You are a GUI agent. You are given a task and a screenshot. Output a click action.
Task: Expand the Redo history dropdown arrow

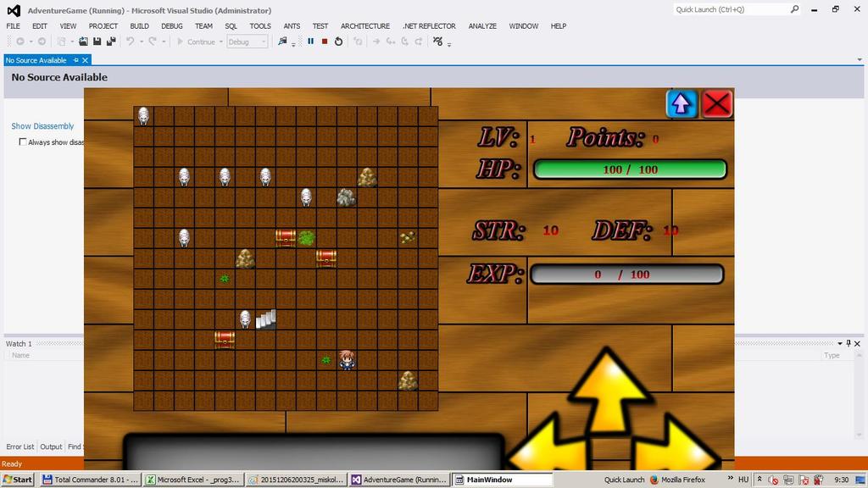point(164,42)
